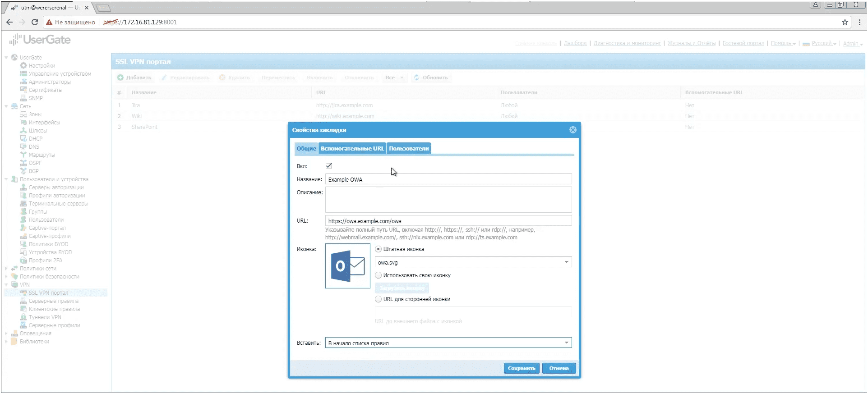Collapse the UserGate tree node
This screenshot has height=393, width=868.
[x=6, y=58]
